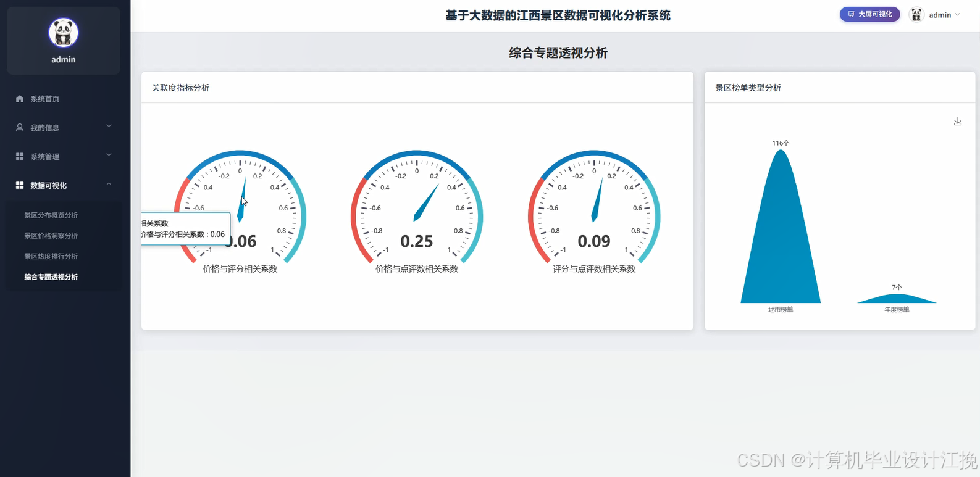This screenshot has width=980, height=477.
Task: Collapse the 数据可视化 menu chevron
Action: click(109, 185)
